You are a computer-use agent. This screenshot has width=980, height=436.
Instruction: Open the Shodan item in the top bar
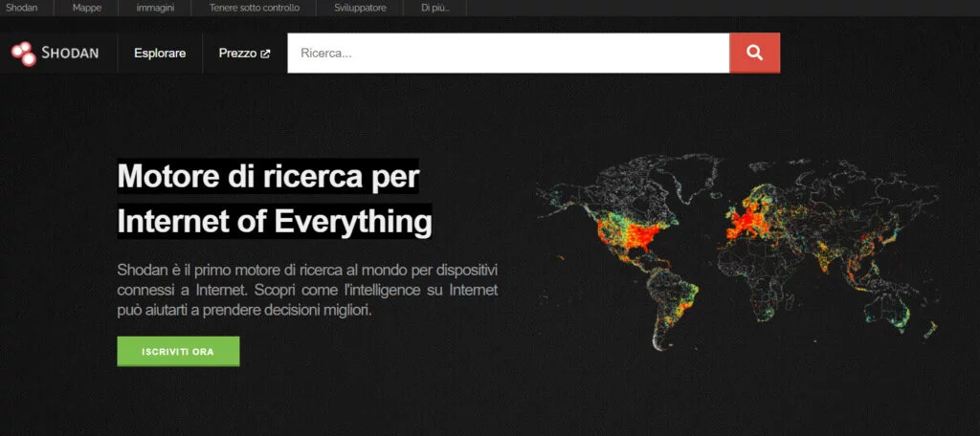click(x=22, y=8)
